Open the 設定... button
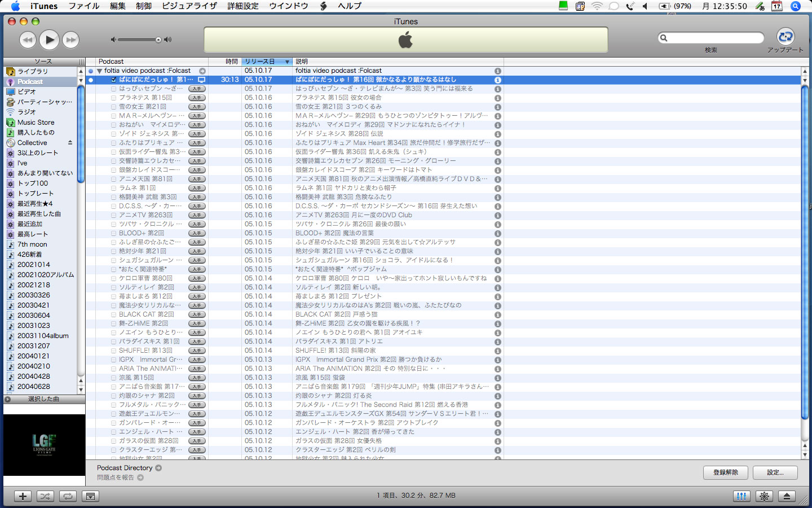 point(775,472)
